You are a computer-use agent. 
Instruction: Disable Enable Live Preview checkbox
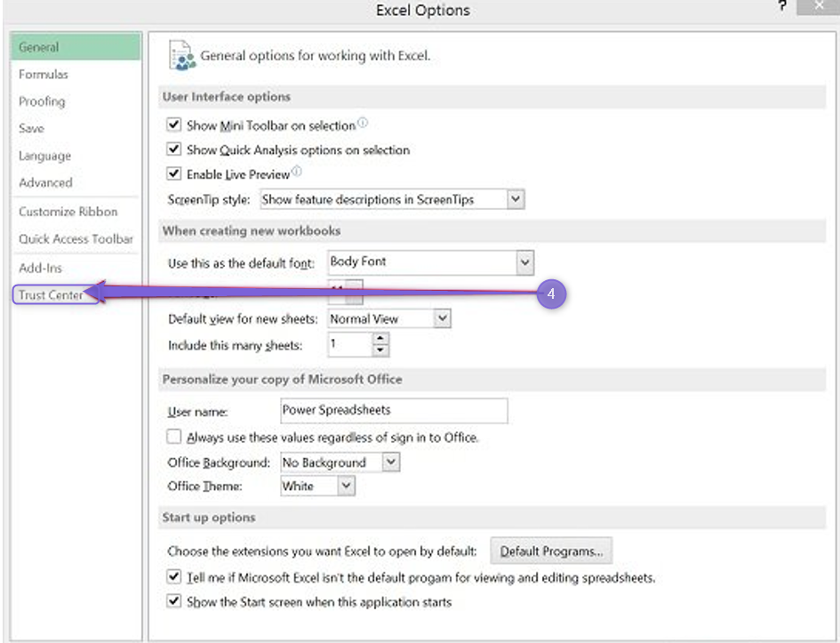[x=173, y=173]
